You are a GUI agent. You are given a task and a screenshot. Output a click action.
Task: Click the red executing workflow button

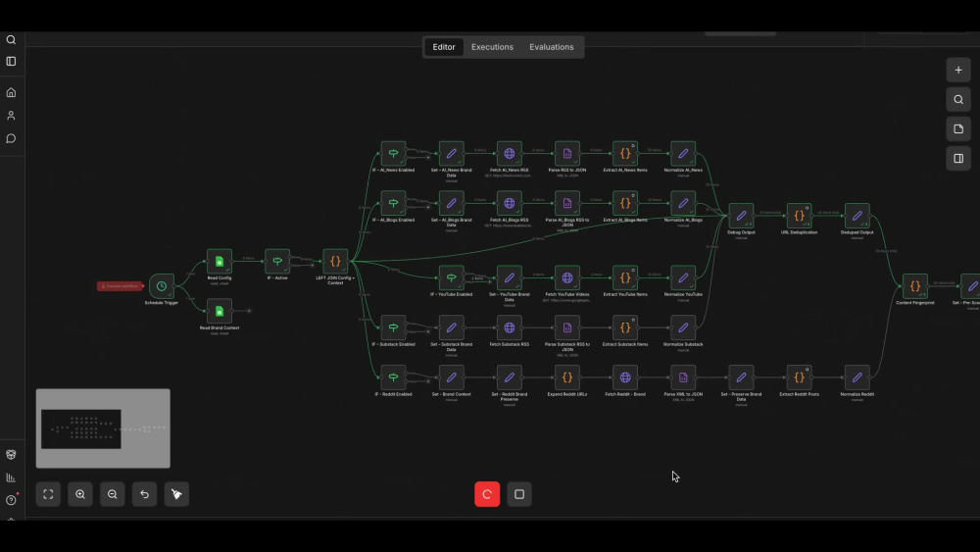(x=487, y=494)
